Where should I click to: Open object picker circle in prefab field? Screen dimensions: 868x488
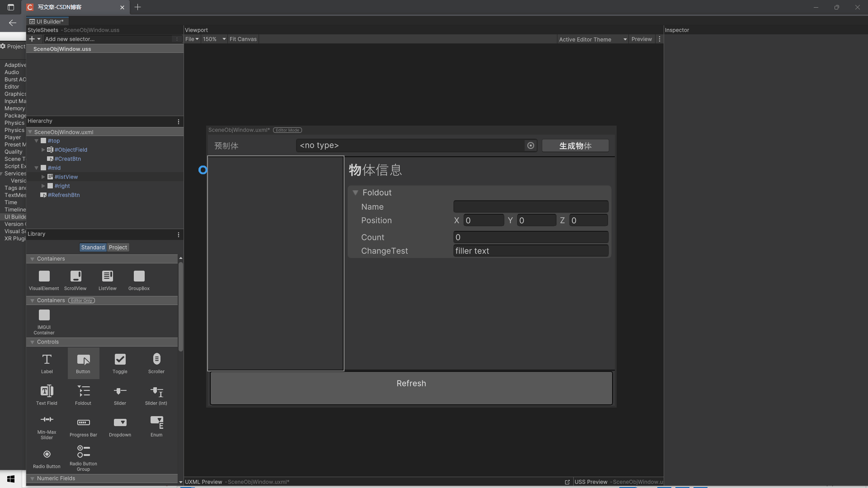pos(531,145)
